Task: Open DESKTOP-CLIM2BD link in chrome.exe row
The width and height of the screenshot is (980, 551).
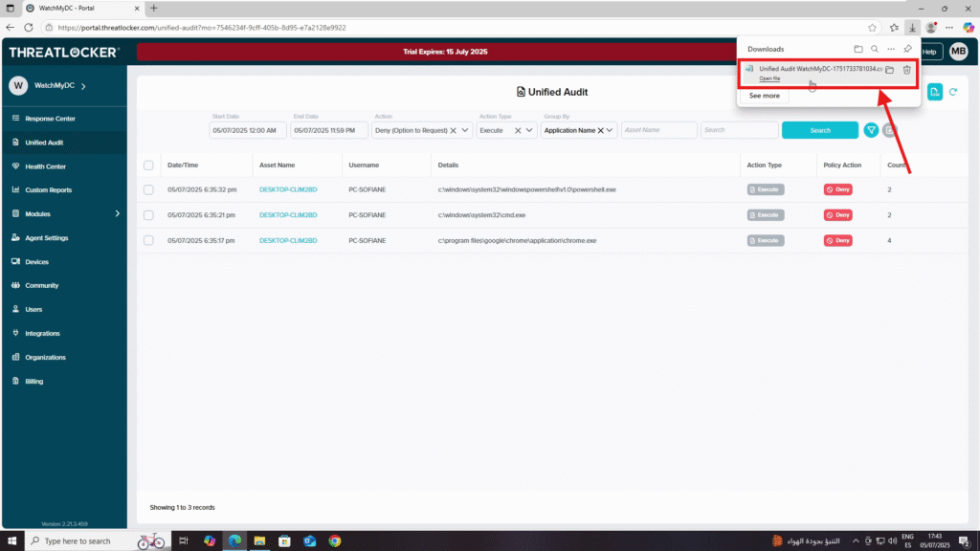Action: click(288, 240)
